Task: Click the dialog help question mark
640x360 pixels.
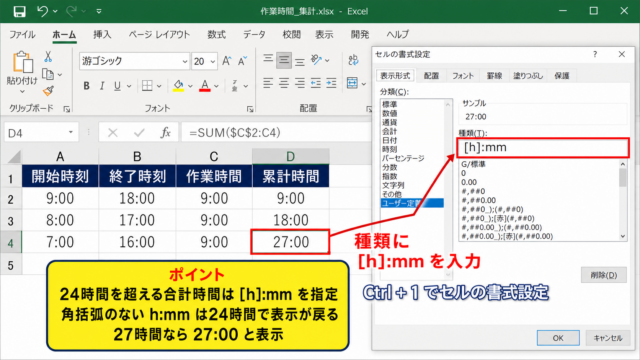Action: tap(595, 54)
